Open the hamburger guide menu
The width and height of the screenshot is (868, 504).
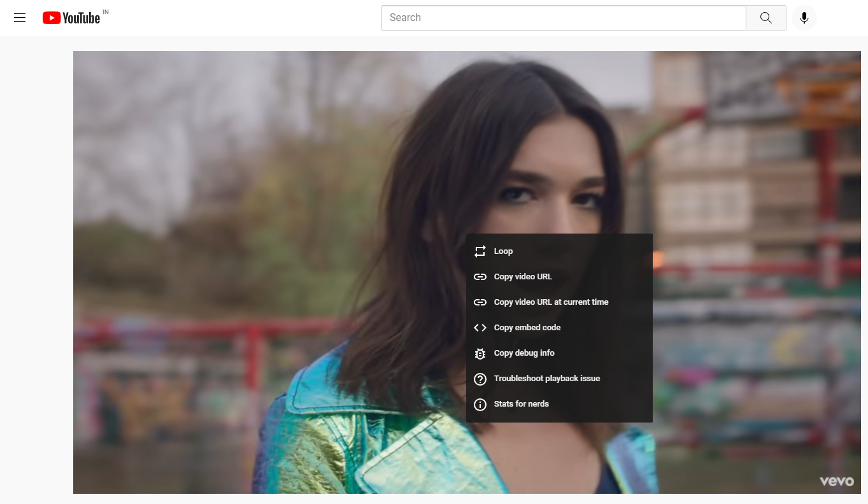point(20,18)
